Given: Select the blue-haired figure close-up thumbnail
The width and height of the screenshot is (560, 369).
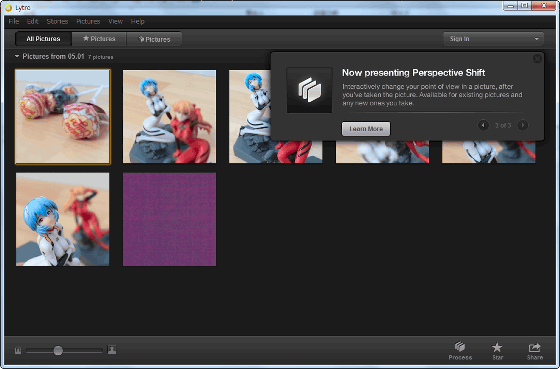Looking at the screenshot, I should click(x=62, y=219).
